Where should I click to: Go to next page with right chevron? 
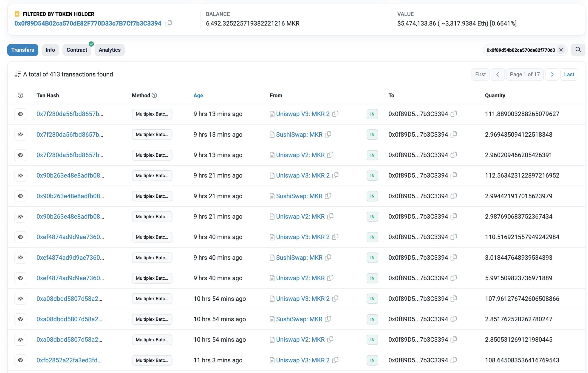click(552, 74)
